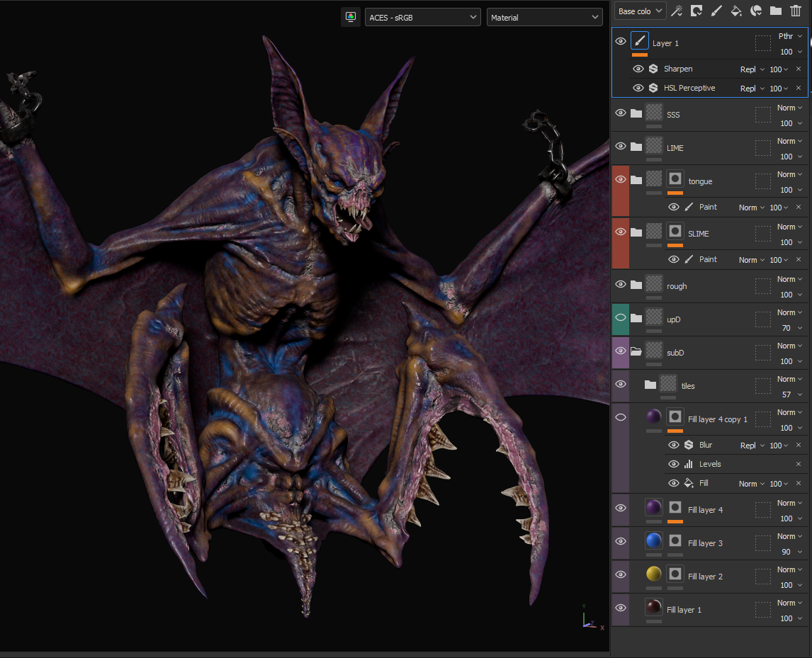The width and height of the screenshot is (812, 658).
Task: Delete the selected layer with the trash icon
Action: 796,11
